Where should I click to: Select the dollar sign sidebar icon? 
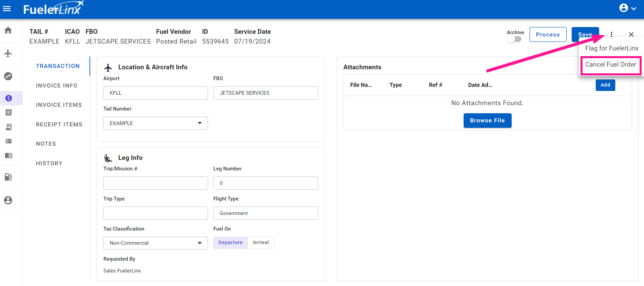tap(9, 98)
